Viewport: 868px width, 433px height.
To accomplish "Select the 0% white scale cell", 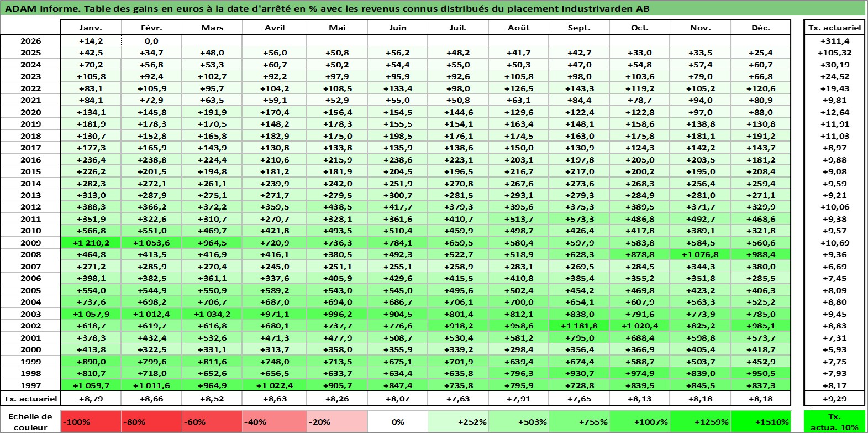I will click(398, 421).
